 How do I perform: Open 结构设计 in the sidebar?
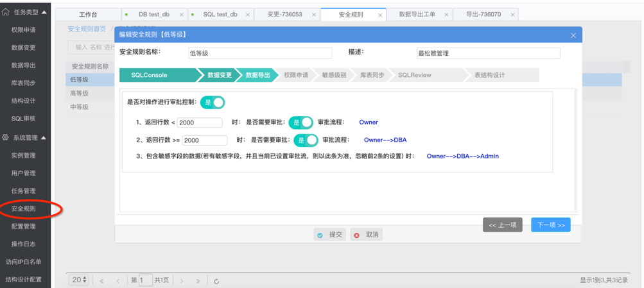(x=23, y=101)
